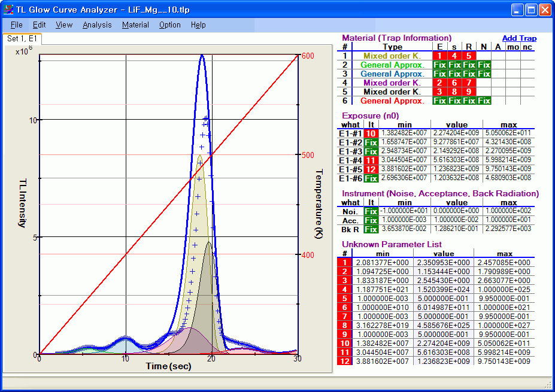
Task: Toggle the Noi. Fix cell in Instrument table
Action: [x=371, y=211]
